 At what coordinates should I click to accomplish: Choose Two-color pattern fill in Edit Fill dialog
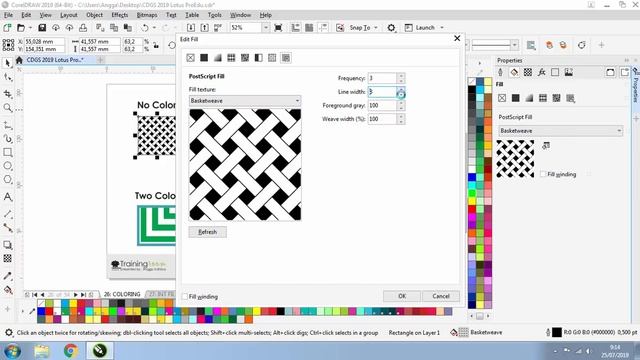[x=258, y=58]
